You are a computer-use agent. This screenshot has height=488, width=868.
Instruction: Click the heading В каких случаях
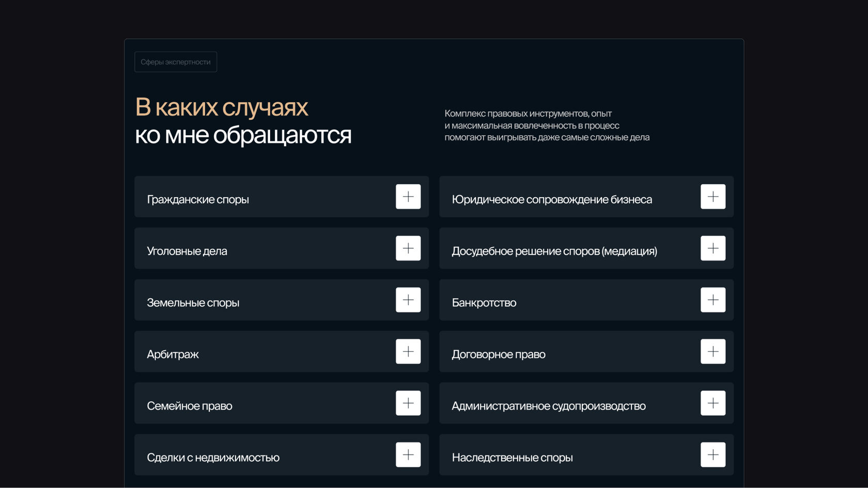pos(222,107)
